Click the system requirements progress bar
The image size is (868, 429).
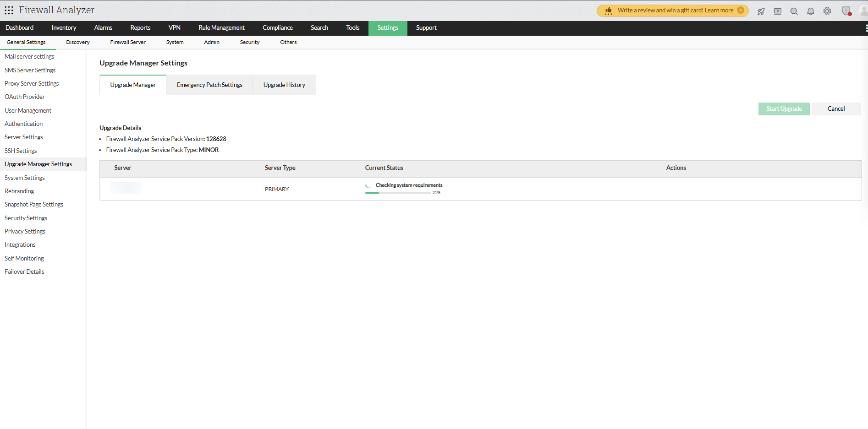(x=398, y=193)
